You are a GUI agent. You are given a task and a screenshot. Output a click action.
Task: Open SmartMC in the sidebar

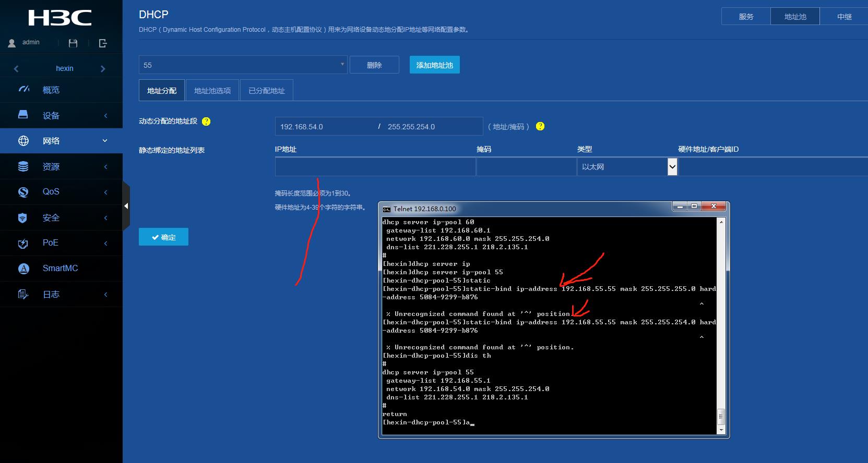(60, 269)
